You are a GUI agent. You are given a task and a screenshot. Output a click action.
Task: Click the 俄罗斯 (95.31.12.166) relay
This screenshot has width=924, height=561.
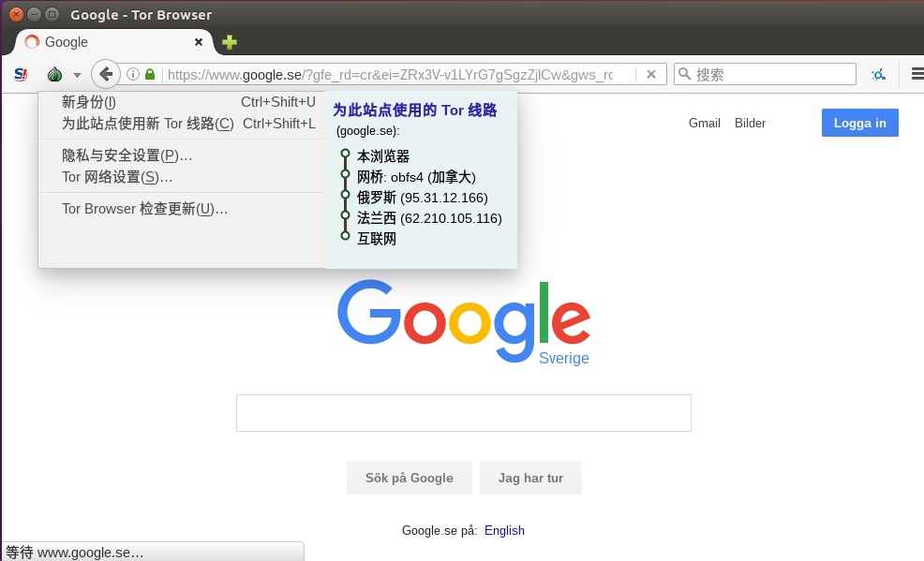click(x=422, y=198)
